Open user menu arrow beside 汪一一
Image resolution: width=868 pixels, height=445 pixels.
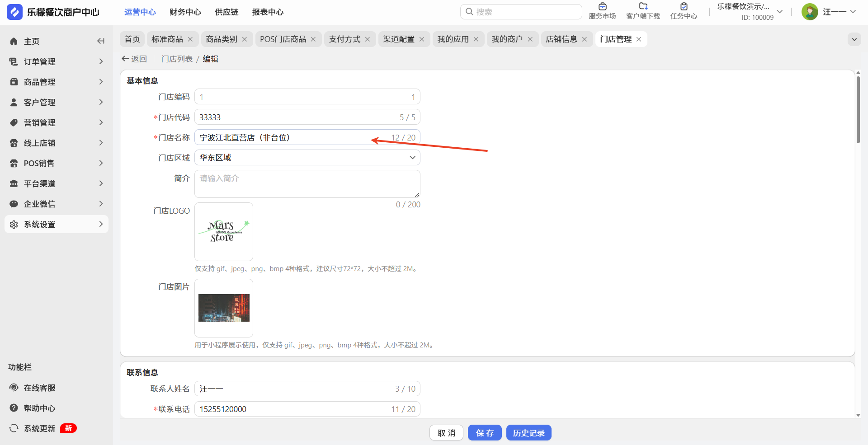point(853,12)
